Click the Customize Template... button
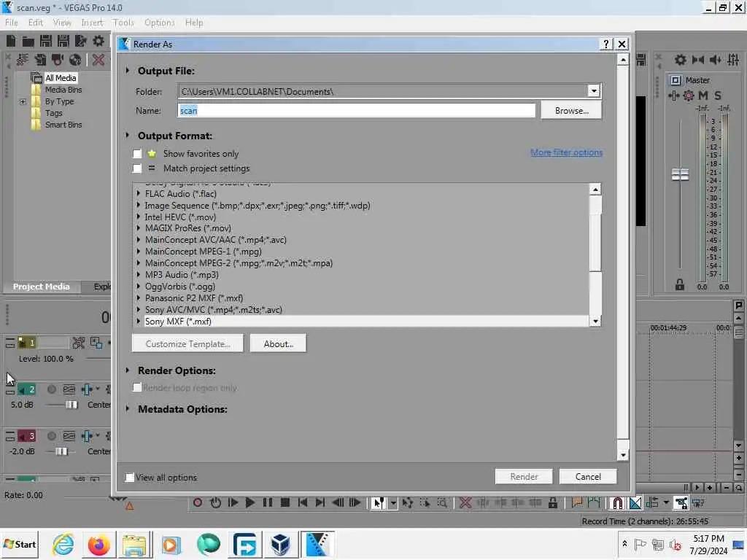Screen dimensions: 747x560 (187, 344)
